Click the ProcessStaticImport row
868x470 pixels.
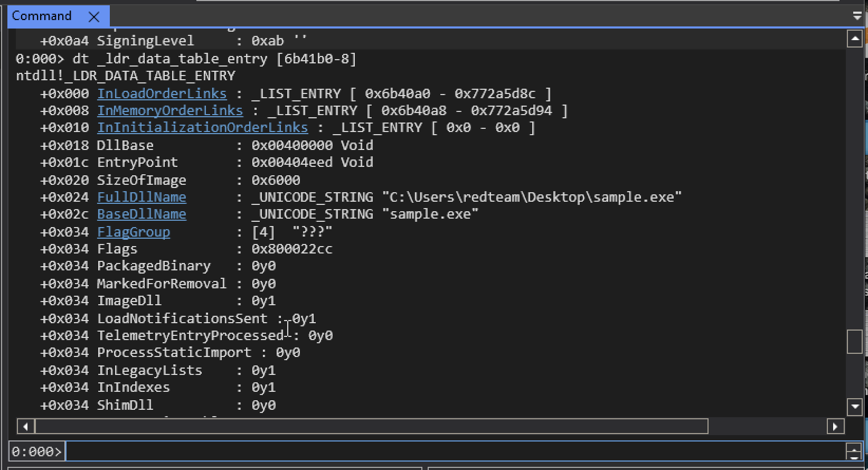[x=170, y=352]
